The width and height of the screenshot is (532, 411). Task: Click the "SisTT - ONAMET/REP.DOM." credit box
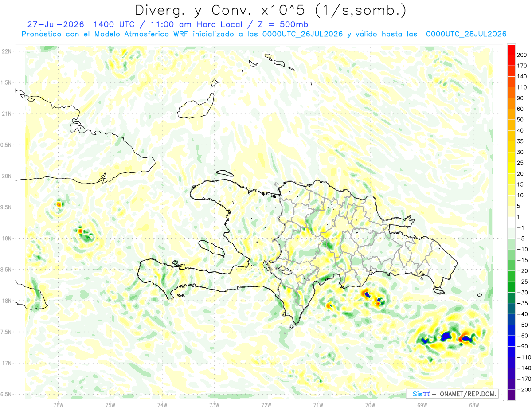pos(453,394)
